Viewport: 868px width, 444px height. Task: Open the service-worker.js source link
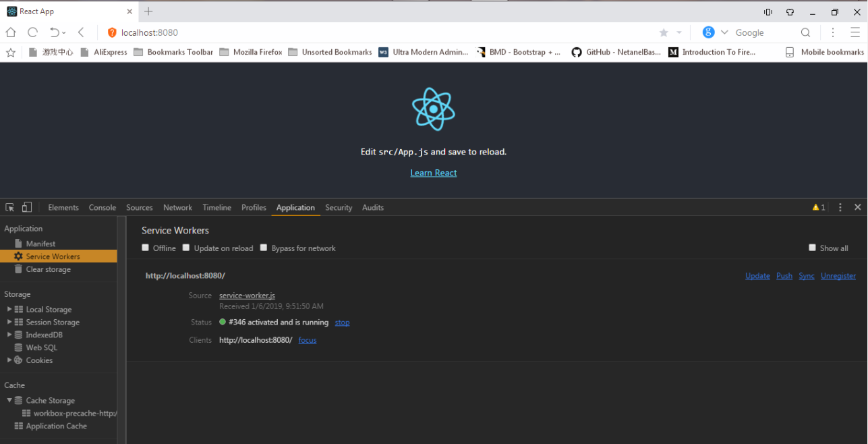click(247, 296)
